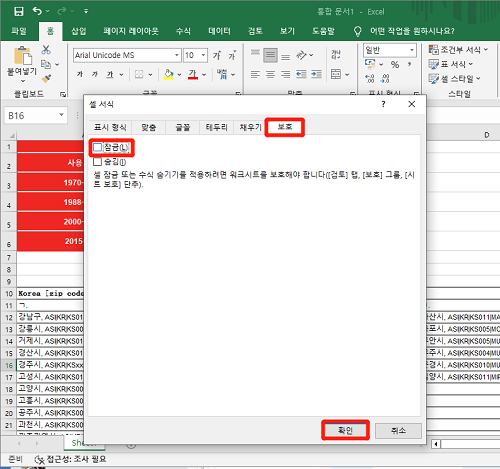Click the 취소 button
The image size is (500, 469).
[x=398, y=431]
